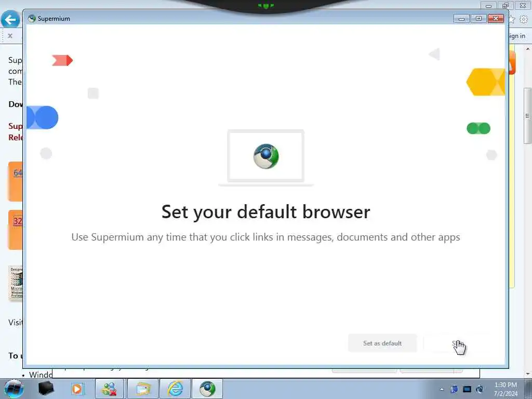Switch to Supermium on the taskbar

[207, 389]
